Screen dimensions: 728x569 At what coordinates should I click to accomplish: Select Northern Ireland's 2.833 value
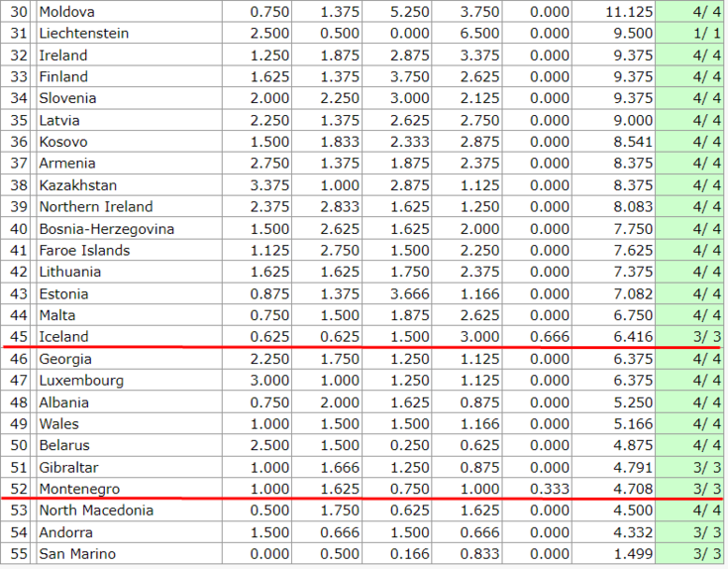tap(340, 207)
